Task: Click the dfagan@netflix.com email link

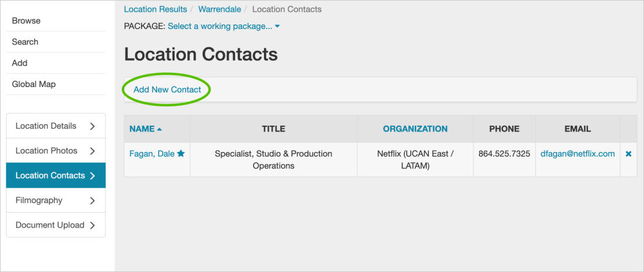Action: coord(578,154)
